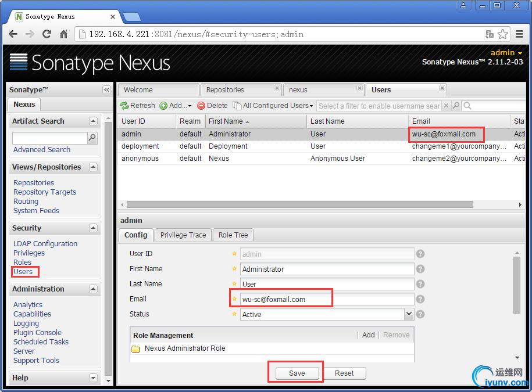The image size is (532, 392).
Task: Focus the artifact search input box
Action: (x=50, y=138)
